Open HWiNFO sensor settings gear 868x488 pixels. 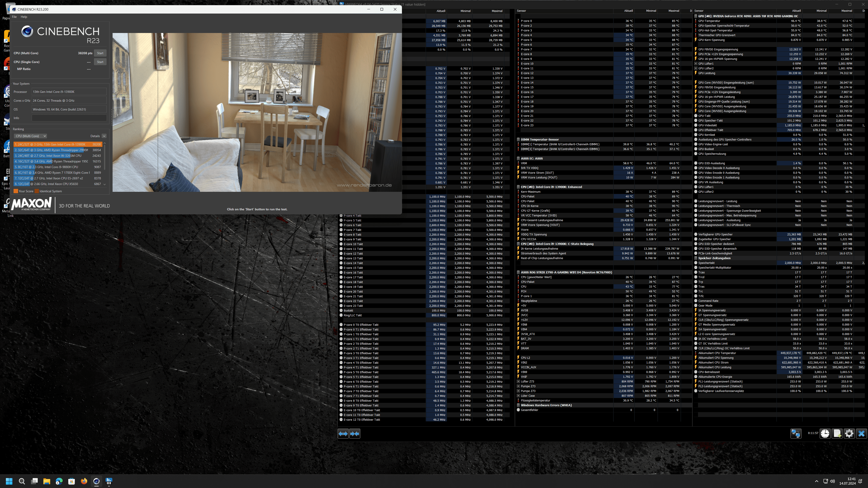pyautogui.click(x=849, y=434)
